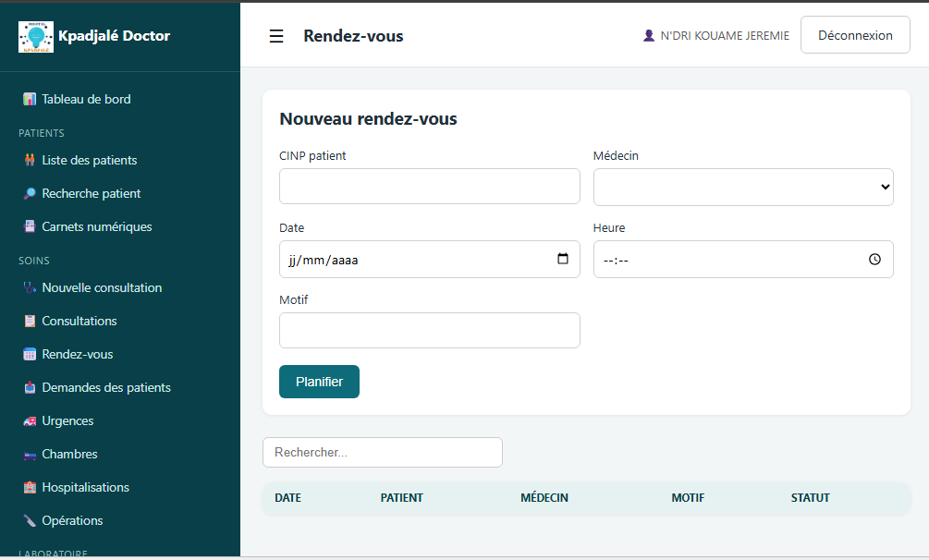Click the Demandes des patients inbox icon
Screen dimensions: 929x560
(30, 387)
